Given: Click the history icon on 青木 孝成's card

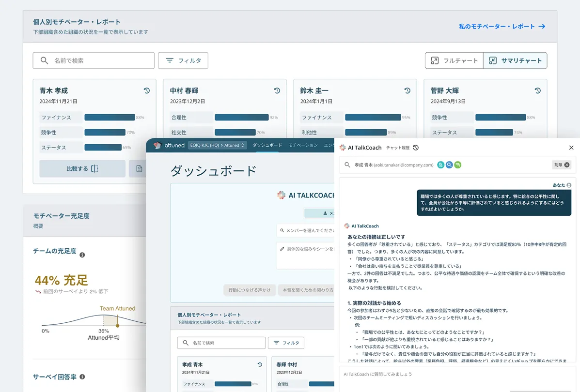Looking at the screenshot, I should point(147,90).
